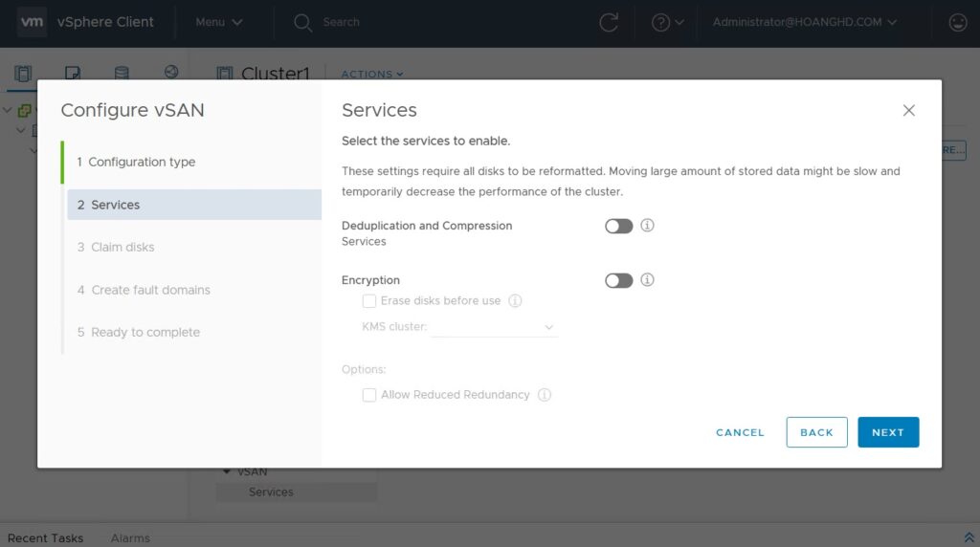Click the smiley feedback icon

click(957, 23)
